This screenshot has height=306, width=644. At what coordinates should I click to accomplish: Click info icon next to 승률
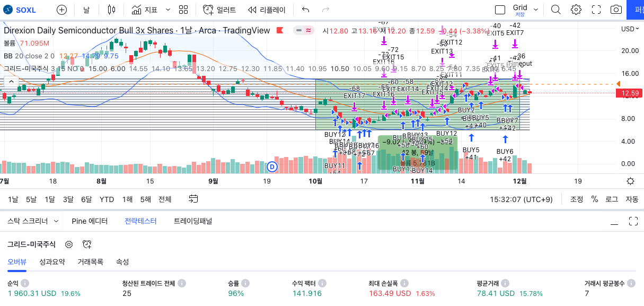tap(246, 283)
